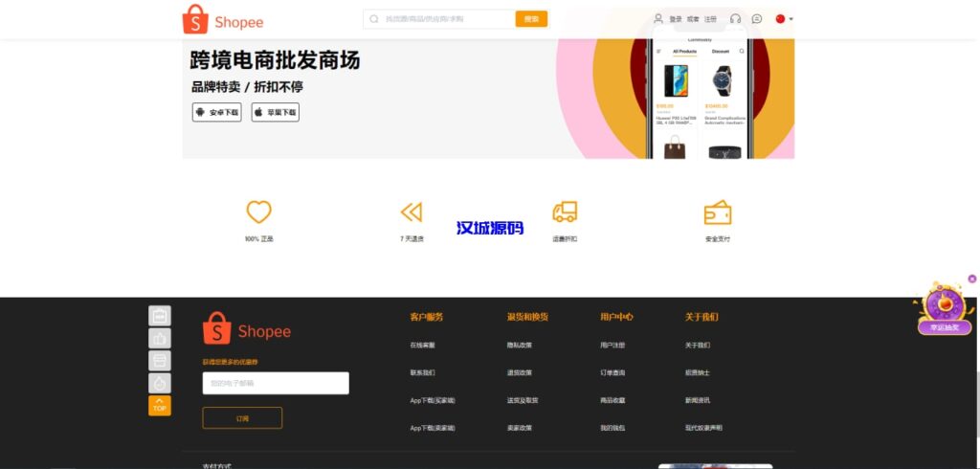Image resolution: width=980 pixels, height=469 pixels.
Task: Click the footer email input field
Action: (276, 383)
